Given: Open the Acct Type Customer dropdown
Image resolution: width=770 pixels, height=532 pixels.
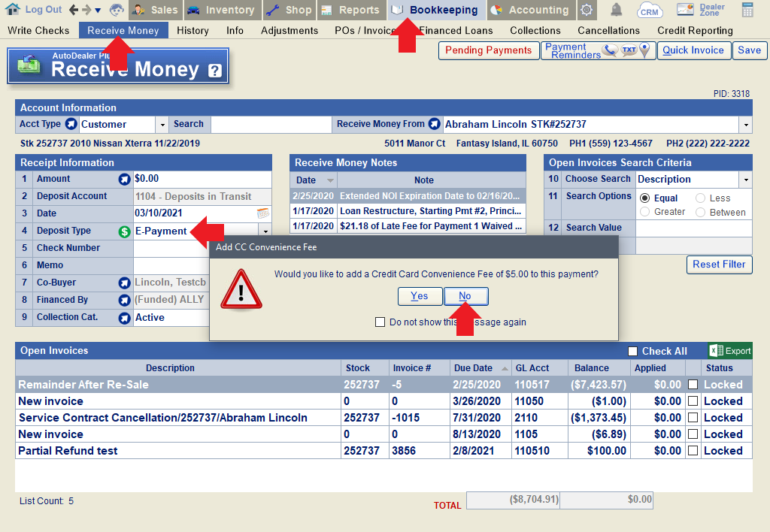Looking at the screenshot, I should (x=162, y=125).
